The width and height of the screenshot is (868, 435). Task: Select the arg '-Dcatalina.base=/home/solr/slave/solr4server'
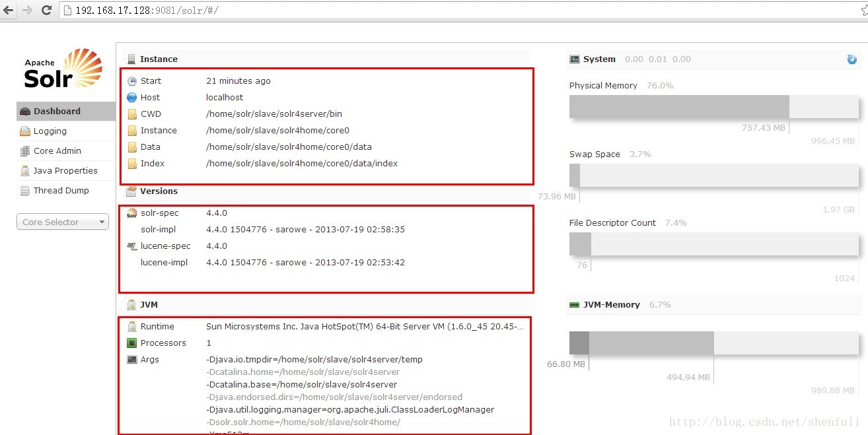click(x=302, y=384)
